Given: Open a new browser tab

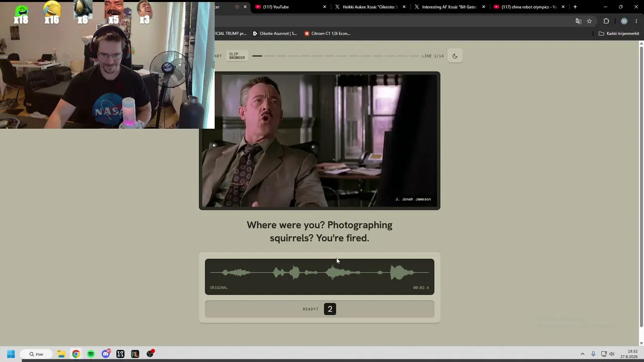Looking at the screenshot, I should pyautogui.click(x=575, y=7).
